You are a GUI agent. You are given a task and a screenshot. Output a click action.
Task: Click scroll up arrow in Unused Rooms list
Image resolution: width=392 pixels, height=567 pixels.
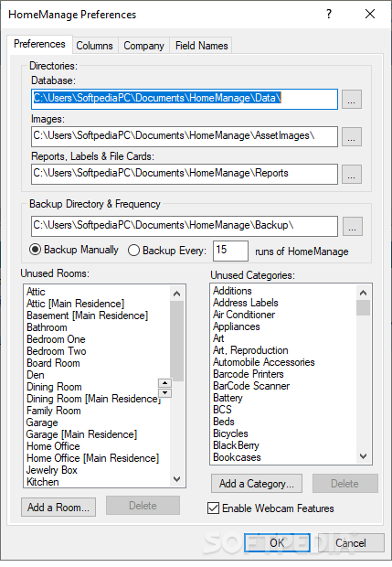[x=176, y=294]
